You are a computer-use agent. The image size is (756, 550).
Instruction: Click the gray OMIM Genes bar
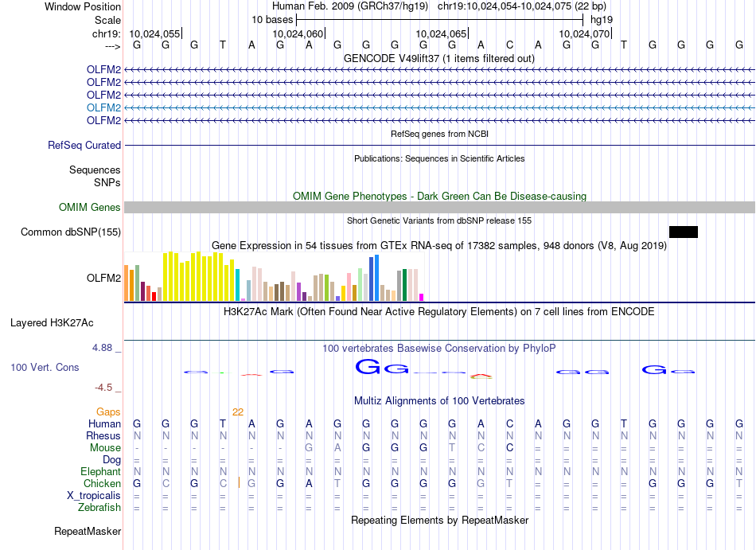(x=439, y=207)
